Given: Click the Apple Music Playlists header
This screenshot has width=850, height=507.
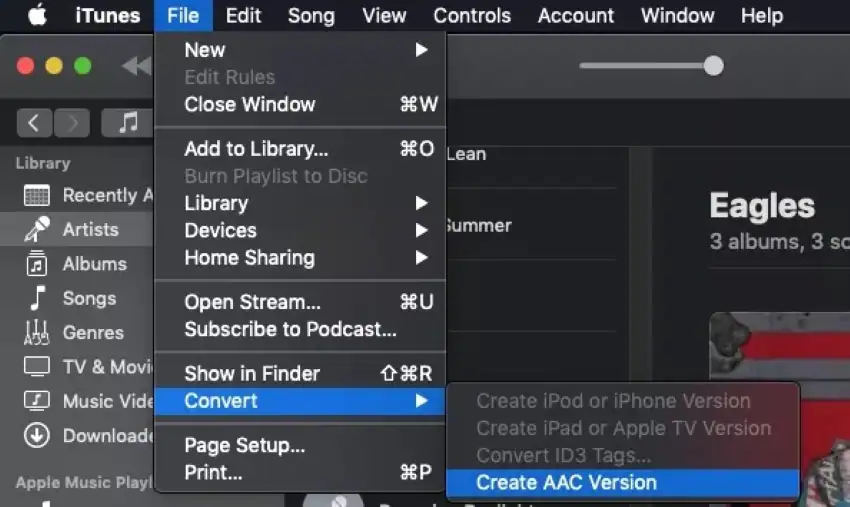Looking at the screenshot, I should [85, 482].
